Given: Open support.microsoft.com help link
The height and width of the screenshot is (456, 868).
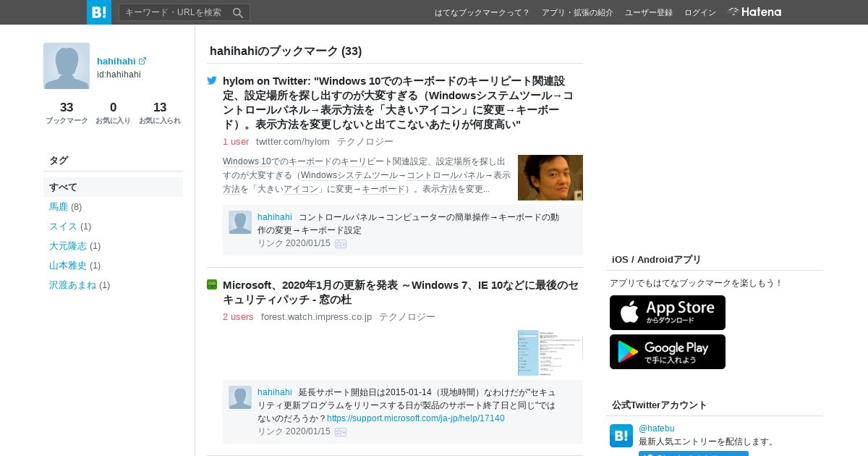Looking at the screenshot, I should coord(416,418).
